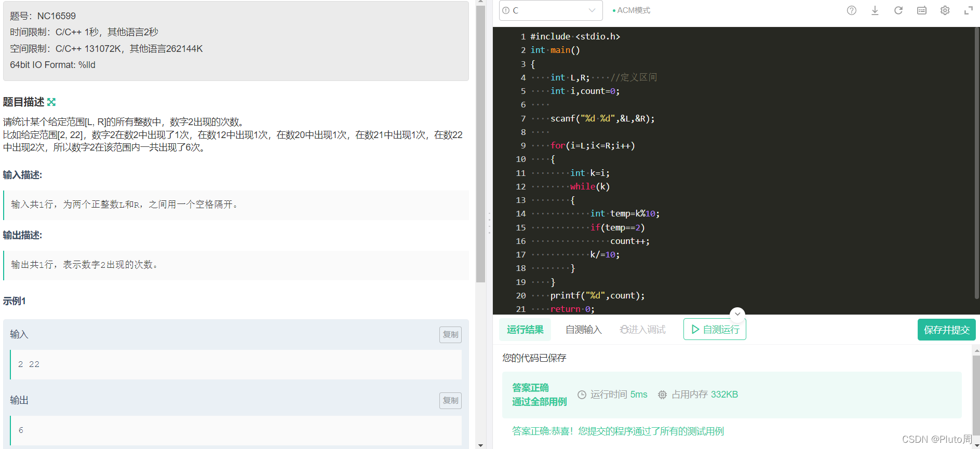This screenshot has width=980, height=449.
Task: Click the 64bit IO Format text
Action: click(52, 65)
